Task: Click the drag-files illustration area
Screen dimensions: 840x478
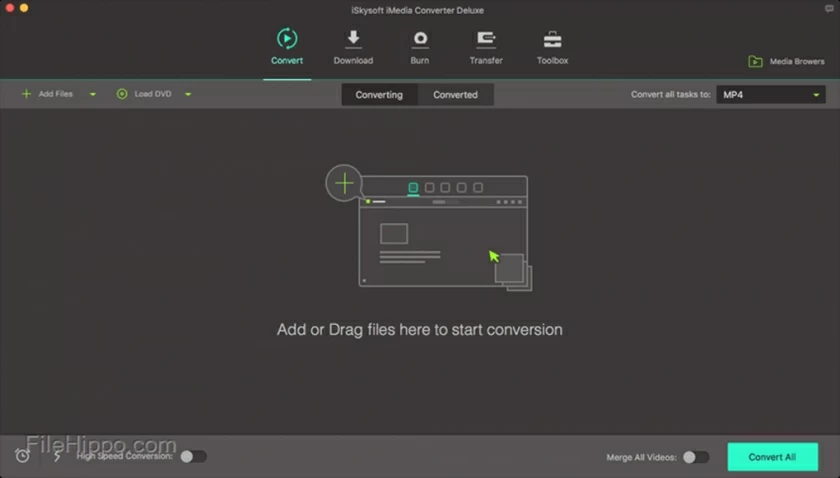Action: pos(429,228)
